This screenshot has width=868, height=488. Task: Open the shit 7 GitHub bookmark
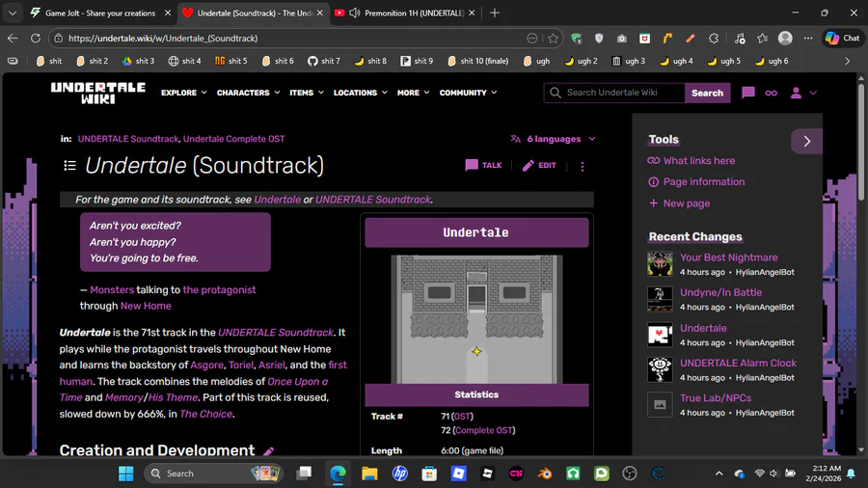324,61
